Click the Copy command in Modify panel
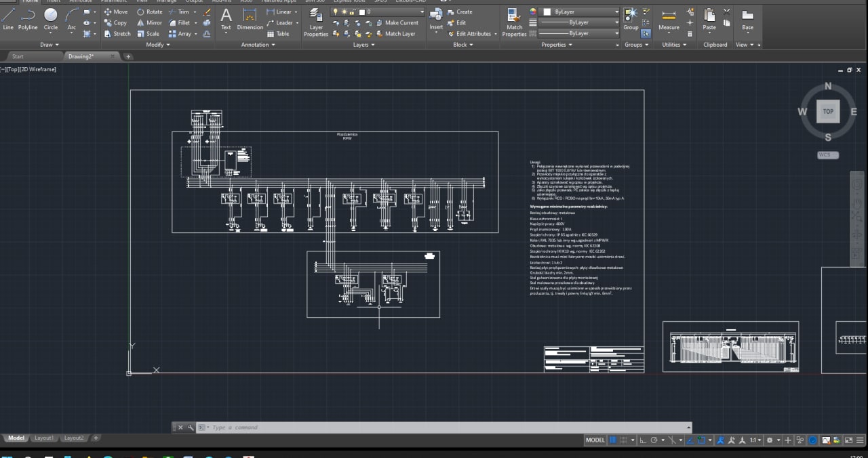This screenshot has width=868, height=458. point(115,22)
